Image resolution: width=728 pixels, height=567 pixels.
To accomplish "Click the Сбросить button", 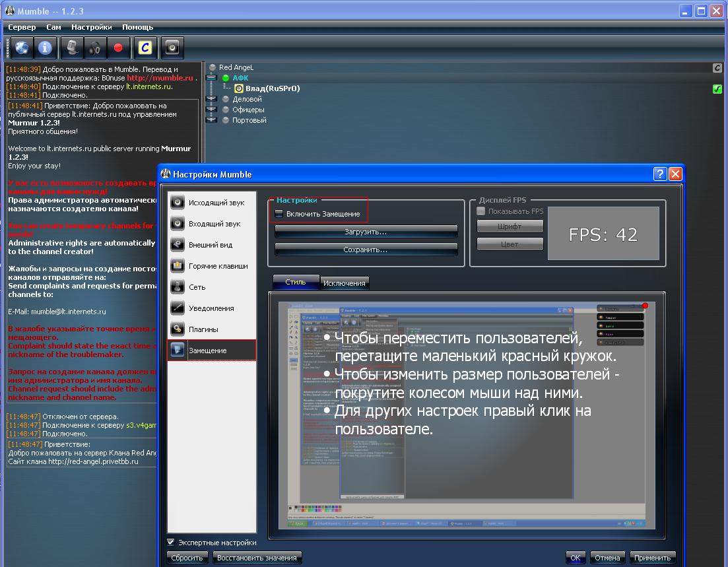I will click(187, 557).
